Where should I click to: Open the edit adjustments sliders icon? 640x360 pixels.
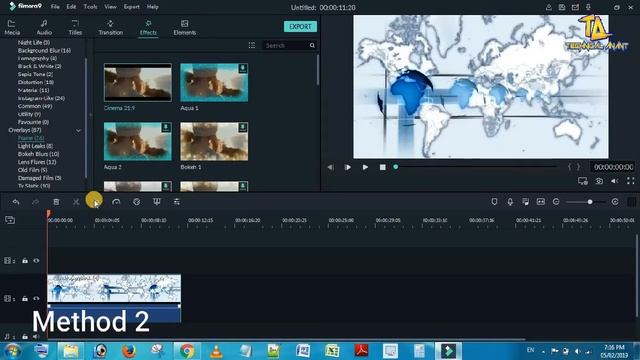[177, 202]
